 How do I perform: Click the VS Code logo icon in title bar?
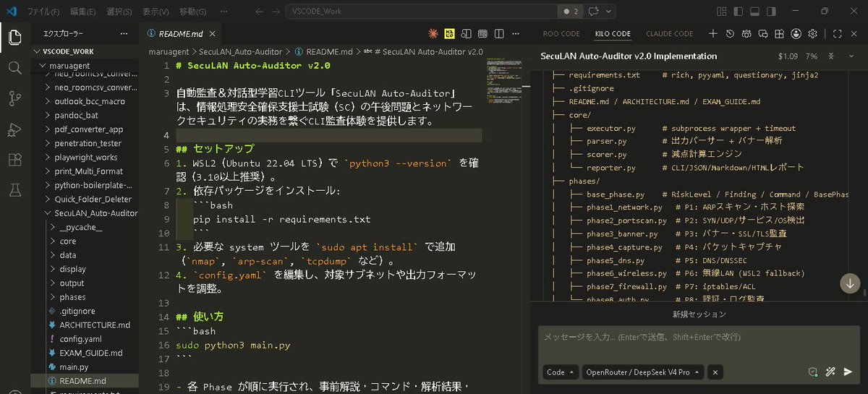12,12
